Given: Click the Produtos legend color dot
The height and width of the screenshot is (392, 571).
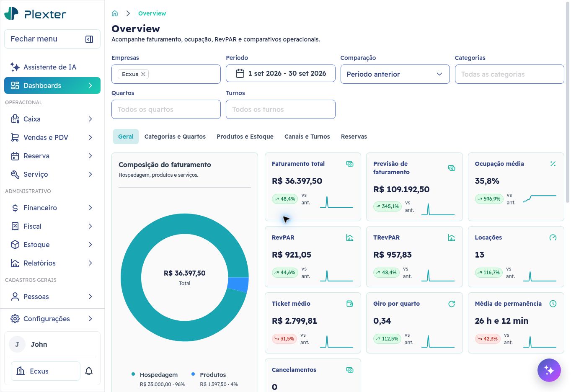Looking at the screenshot, I should coord(193,374).
